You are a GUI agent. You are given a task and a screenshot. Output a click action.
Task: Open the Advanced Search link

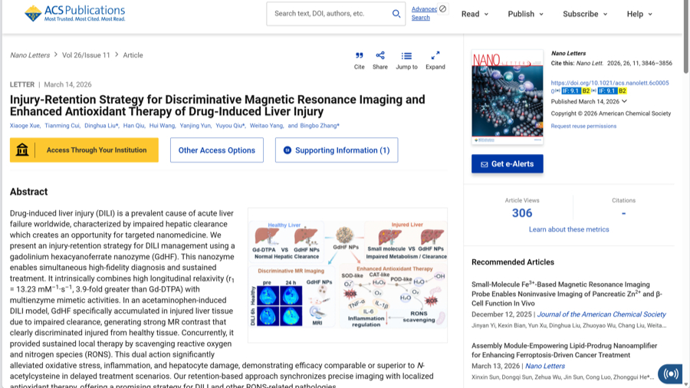(424, 14)
